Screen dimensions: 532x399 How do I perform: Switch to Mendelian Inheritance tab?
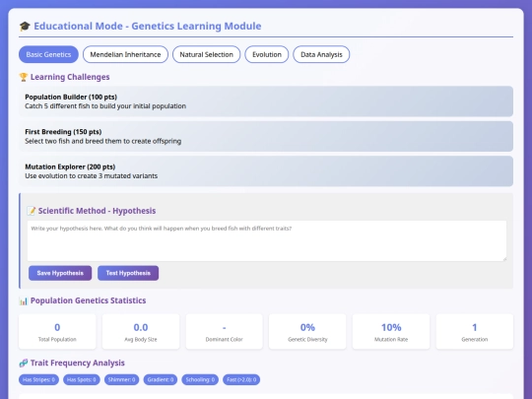(125, 54)
